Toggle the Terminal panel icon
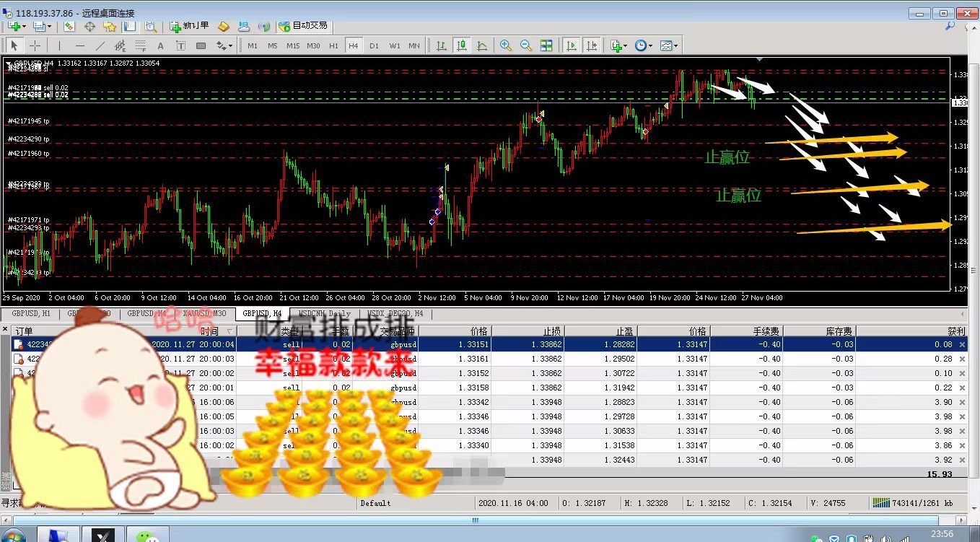This screenshot has width=980, height=542. click(130, 26)
